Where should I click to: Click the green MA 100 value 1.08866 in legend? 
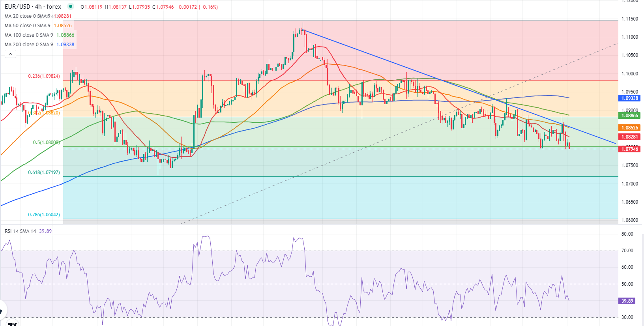point(65,35)
